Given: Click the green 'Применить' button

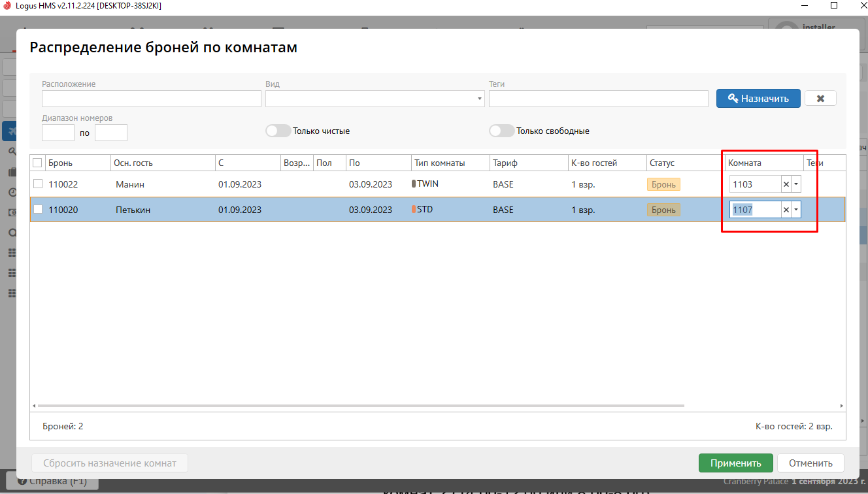Looking at the screenshot, I should pyautogui.click(x=735, y=463).
